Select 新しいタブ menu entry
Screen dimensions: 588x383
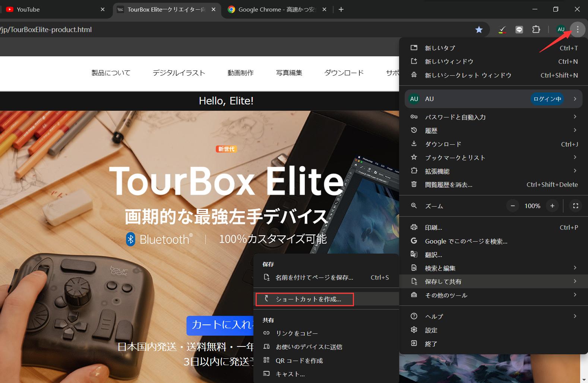pyautogui.click(x=493, y=48)
